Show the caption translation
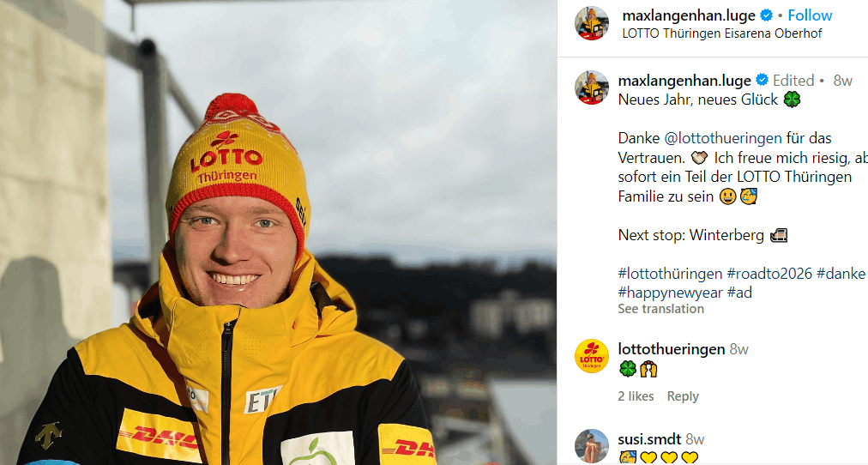868x465 pixels. (x=661, y=309)
